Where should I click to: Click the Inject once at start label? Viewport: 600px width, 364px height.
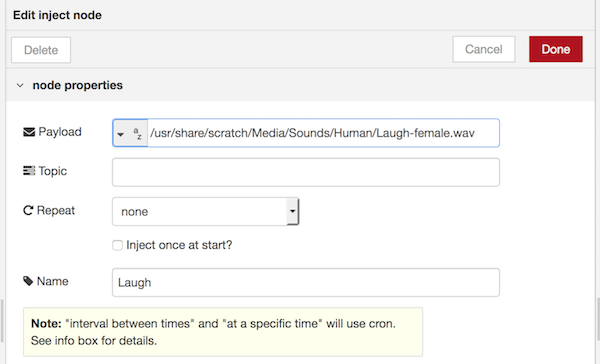(x=179, y=245)
